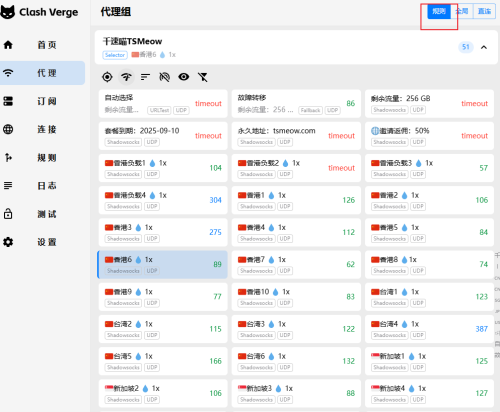Change node sort order with sort icon
Viewport: 500px width, 412px height.
click(x=145, y=77)
